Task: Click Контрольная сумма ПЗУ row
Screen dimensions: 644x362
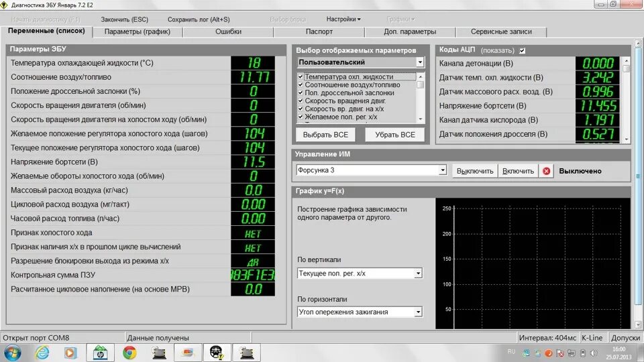Action: [142, 275]
